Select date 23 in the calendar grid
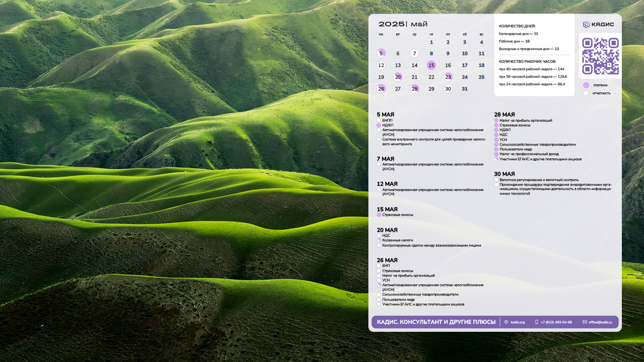The width and height of the screenshot is (644, 362). [448, 77]
